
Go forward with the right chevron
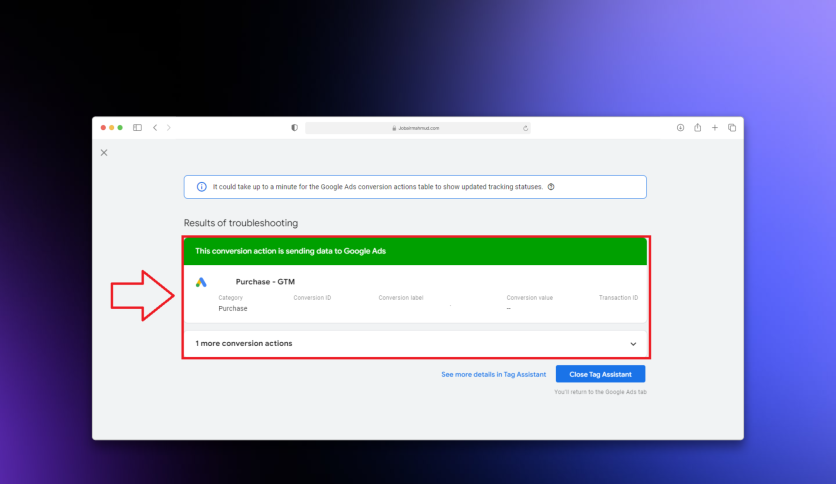[x=168, y=127]
